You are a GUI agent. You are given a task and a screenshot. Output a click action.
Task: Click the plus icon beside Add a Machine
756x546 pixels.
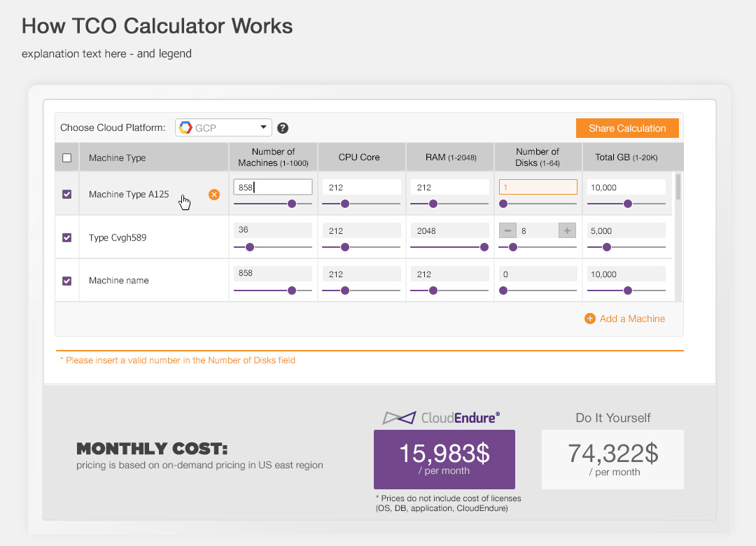tap(589, 318)
